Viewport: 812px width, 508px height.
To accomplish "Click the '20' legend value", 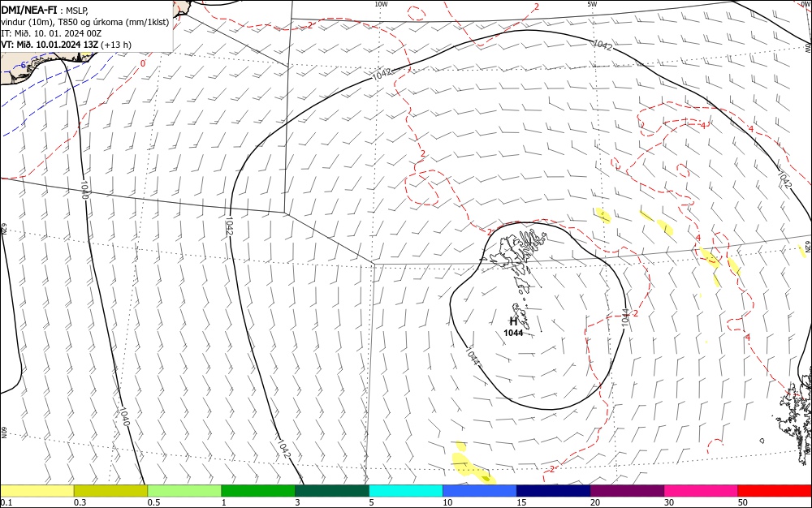I will tap(595, 502).
